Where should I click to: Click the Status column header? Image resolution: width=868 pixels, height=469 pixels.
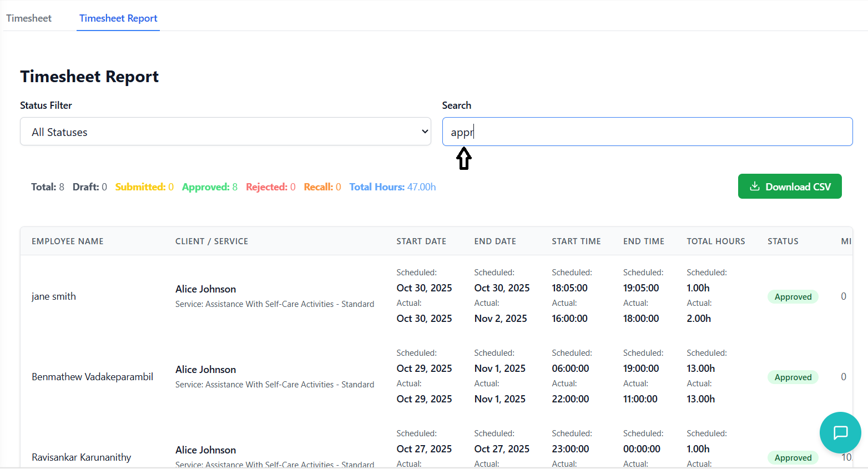(783, 241)
